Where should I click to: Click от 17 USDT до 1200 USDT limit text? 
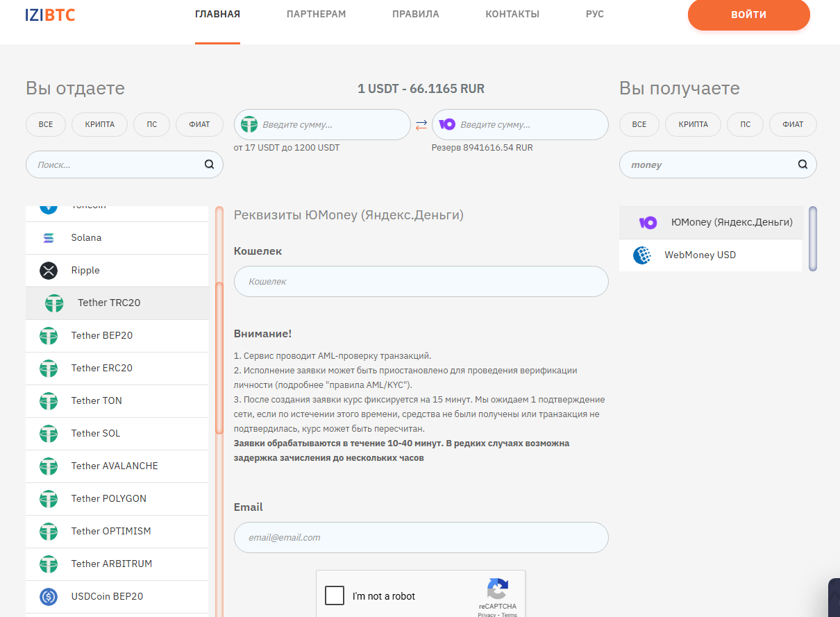point(287,148)
